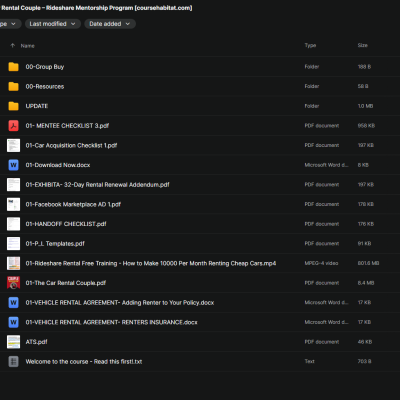Screen dimensions: 400x400
Task: Click the Word icon for Adding Renter agreement
Action: click(x=13, y=303)
